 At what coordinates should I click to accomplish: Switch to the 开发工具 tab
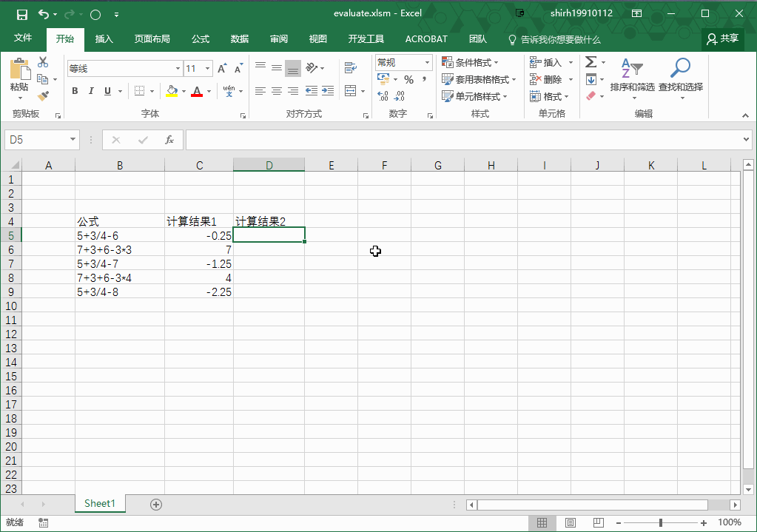point(366,39)
